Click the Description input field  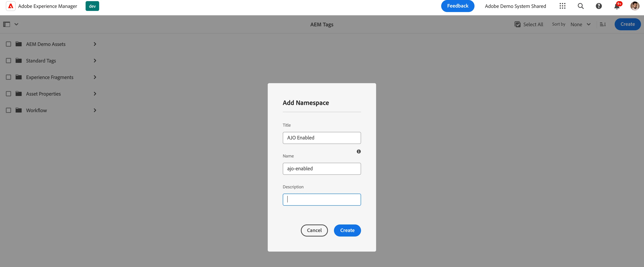click(322, 199)
